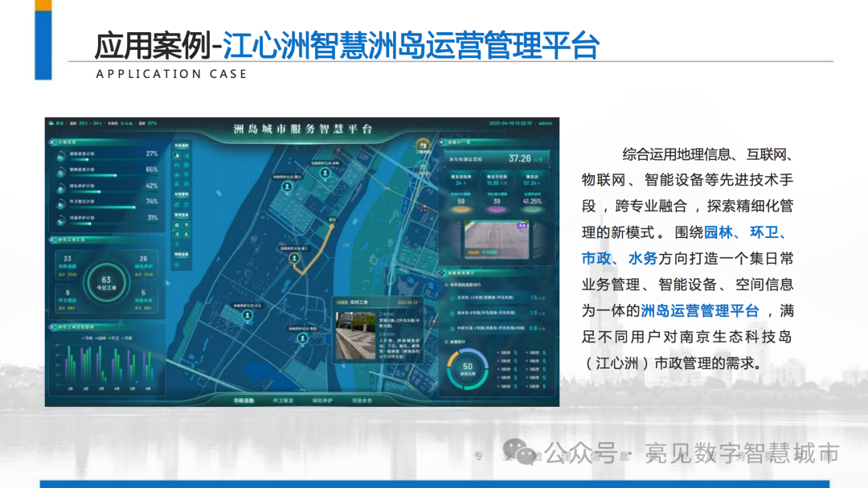Click the round icon beside the 65% plan row
Image resolution: width=868 pixels, height=488 pixels.
click(60, 173)
